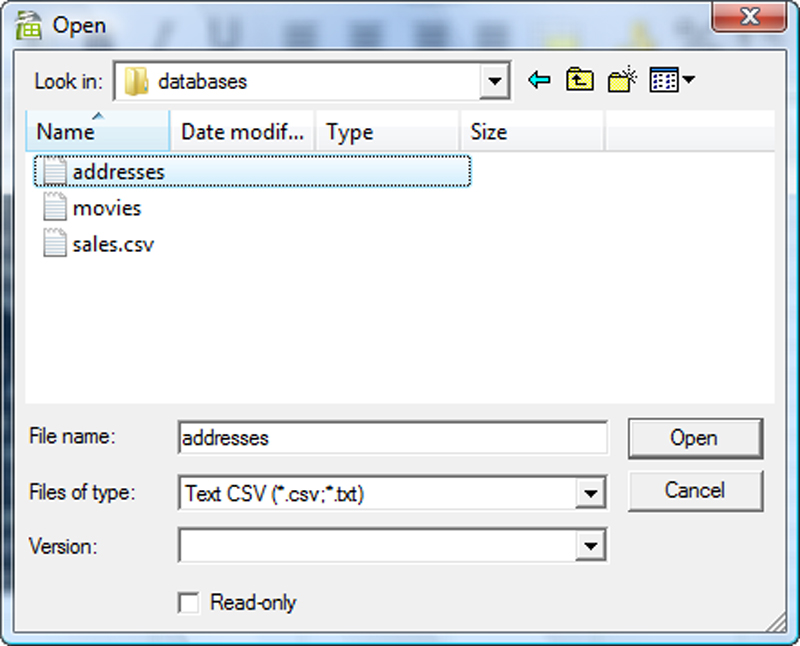Navigate up one folder level
The width and height of the screenshot is (800, 646).
[578, 79]
